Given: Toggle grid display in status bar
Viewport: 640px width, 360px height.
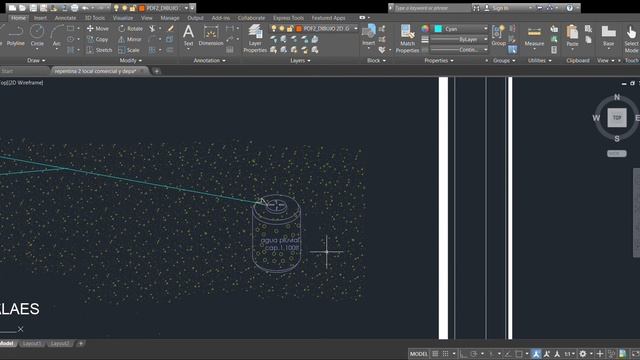Looking at the screenshot, I should click(436, 354).
